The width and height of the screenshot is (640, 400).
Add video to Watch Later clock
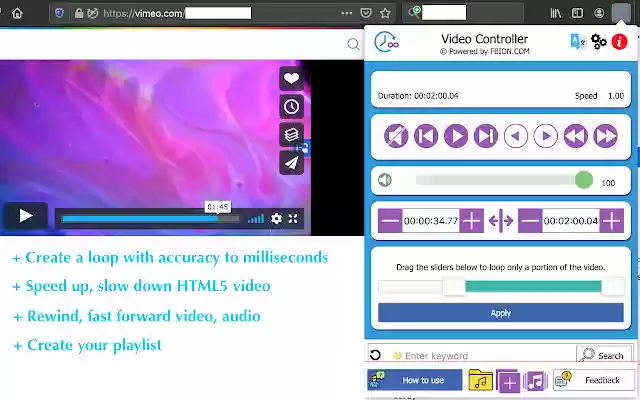291,107
